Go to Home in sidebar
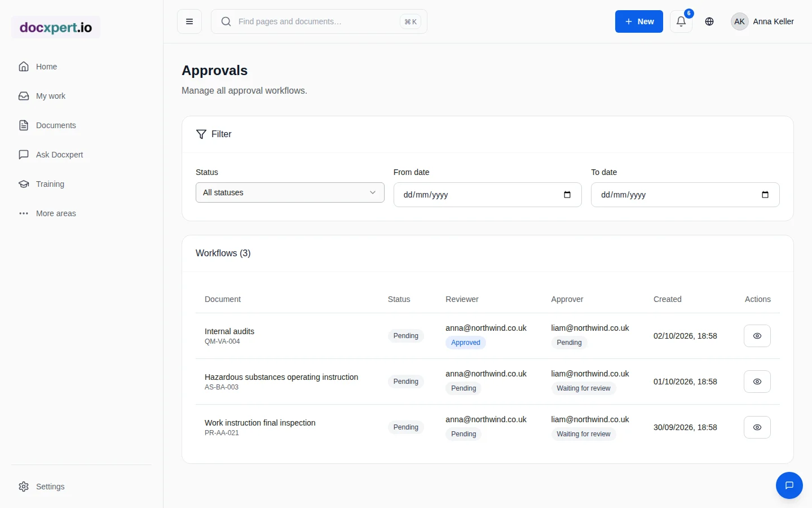 coord(81,67)
